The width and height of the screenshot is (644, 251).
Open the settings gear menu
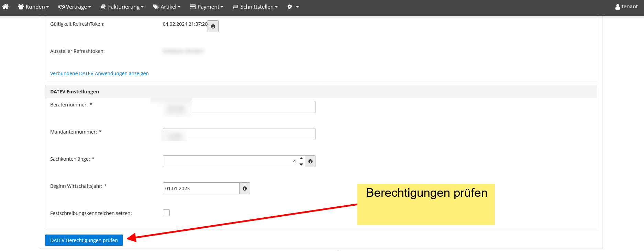pos(293,7)
